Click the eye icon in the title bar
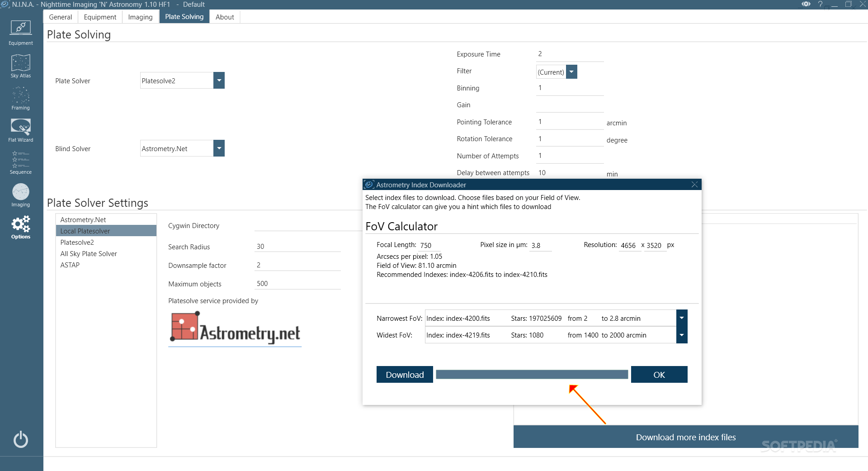This screenshot has height=471, width=868. (x=806, y=4)
